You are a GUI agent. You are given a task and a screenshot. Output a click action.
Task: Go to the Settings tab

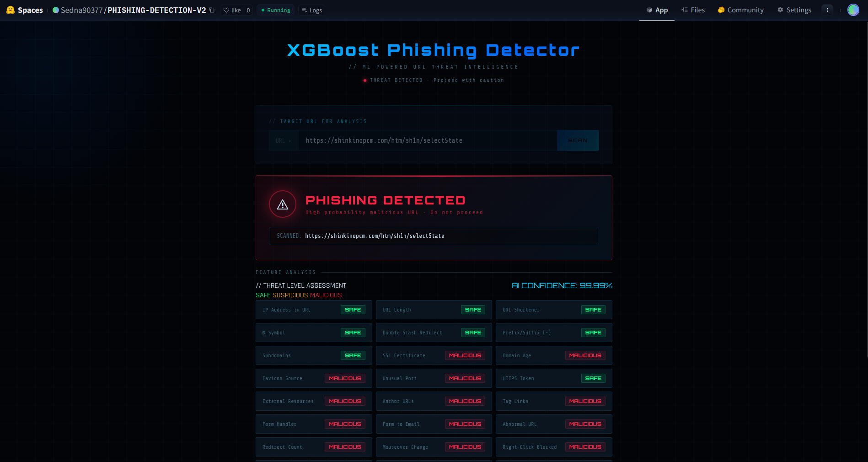coord(794,10)
